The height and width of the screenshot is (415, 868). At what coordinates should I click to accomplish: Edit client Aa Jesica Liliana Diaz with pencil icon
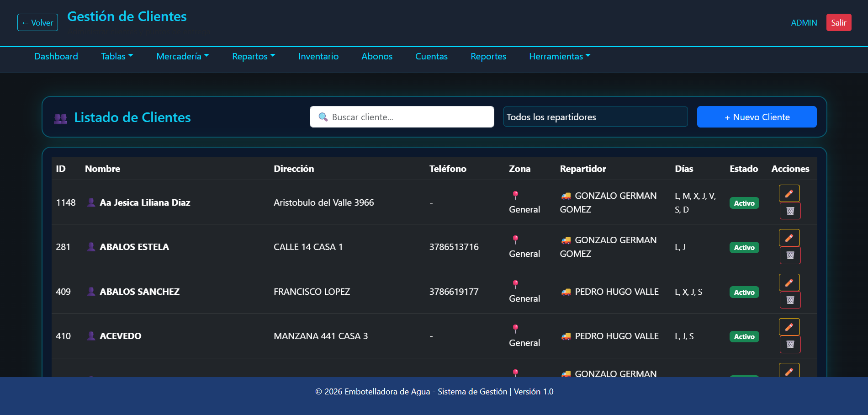(x=789, y=193)
